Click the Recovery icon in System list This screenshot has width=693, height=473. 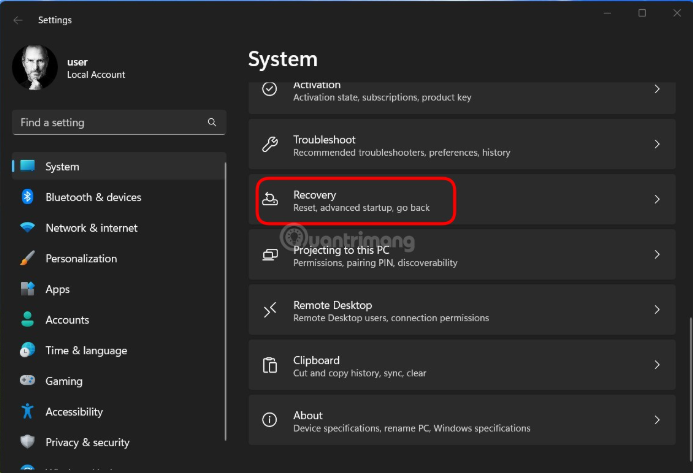(270, 200)
